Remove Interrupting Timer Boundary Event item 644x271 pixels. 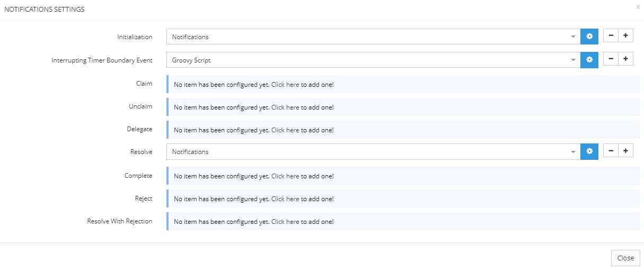(611, 59)
